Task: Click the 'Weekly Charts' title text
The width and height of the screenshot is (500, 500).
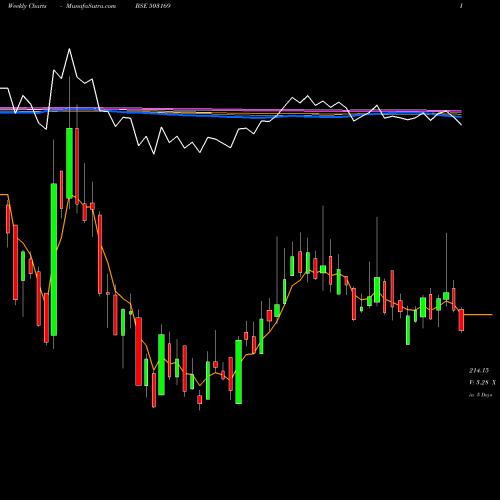Action: click(x=27, y=6)
